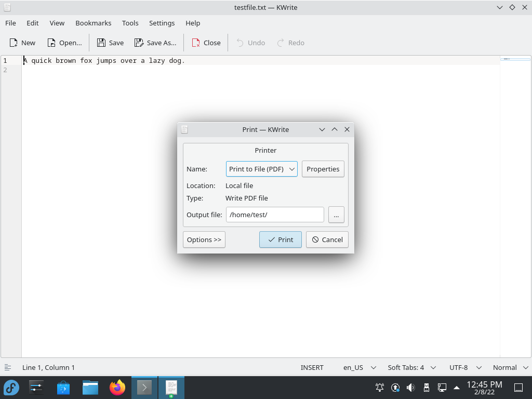Switch to the Konsole terminal taskbar entry
The height and width of the screenshot is (399, 532).
[144, 388]
